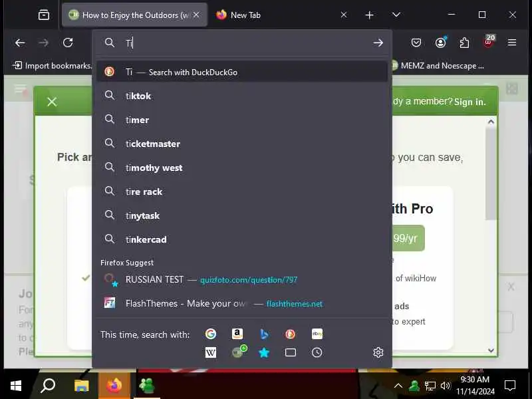Screen dimensions: 532x399
Task: Open Firefox View tab list icon
Action: 44,15
